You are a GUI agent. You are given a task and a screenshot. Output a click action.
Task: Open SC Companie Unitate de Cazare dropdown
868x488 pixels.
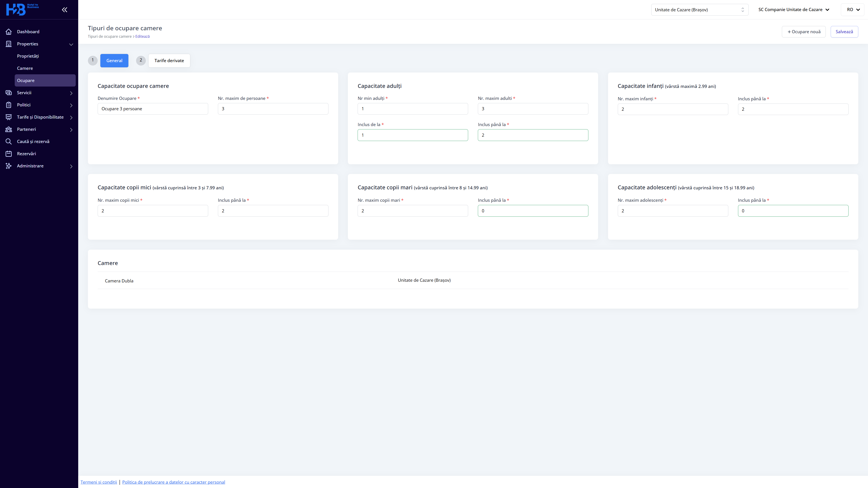[794, 10]
